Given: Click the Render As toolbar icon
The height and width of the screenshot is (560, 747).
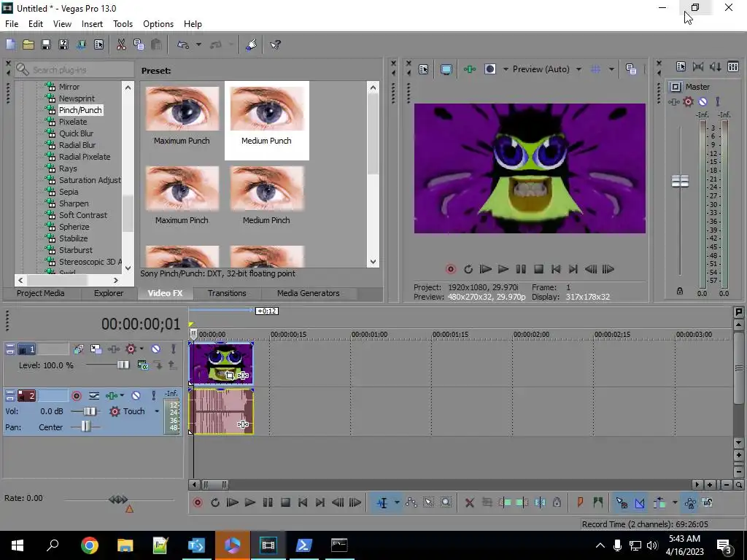Looking at the screenshot, I should [81, 44].
